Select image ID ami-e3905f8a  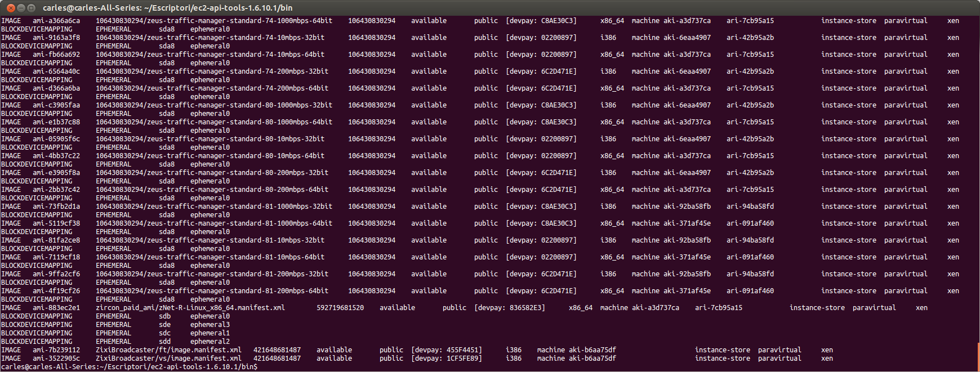click(x=56, y=173)
